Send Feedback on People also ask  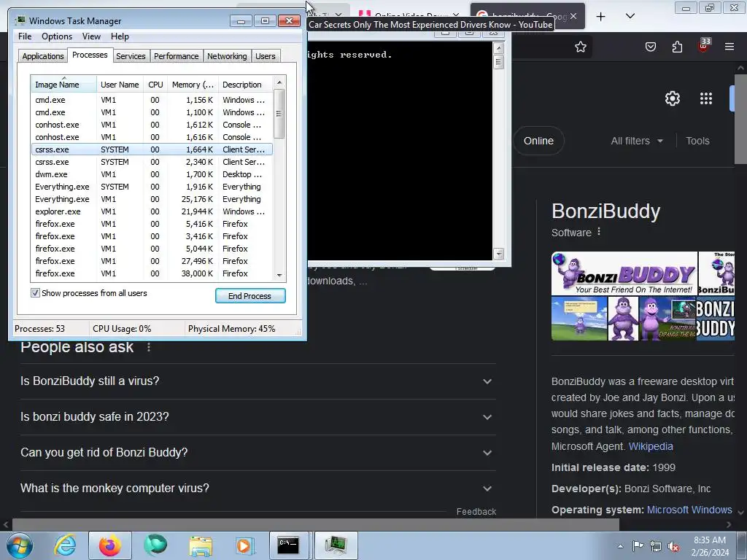point(476,511)
